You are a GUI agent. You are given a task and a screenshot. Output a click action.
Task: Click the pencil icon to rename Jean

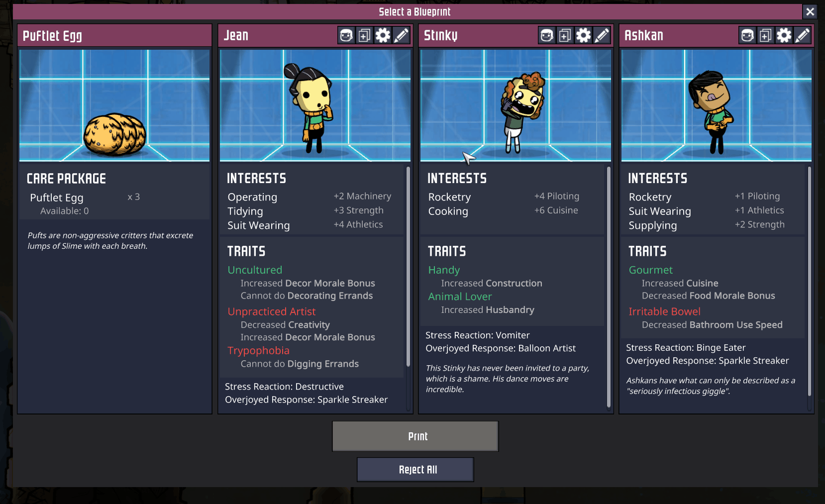click(401, 35)
